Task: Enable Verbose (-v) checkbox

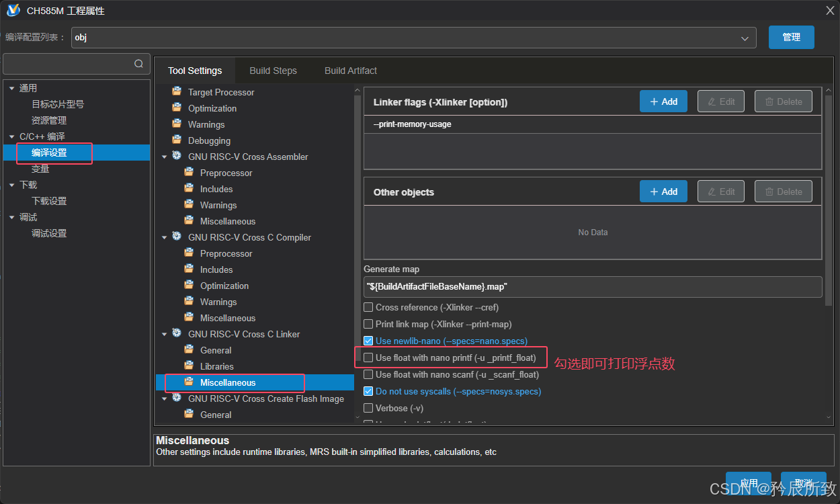Action: [x=368, y=408]
